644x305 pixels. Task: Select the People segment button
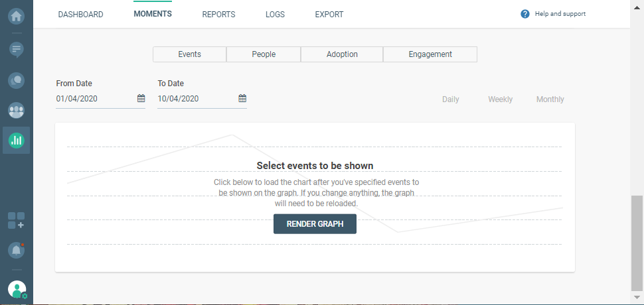tap(264, 54)
